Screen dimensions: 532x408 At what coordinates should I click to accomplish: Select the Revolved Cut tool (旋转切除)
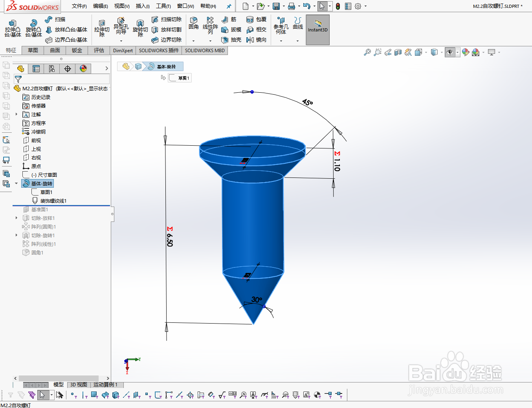point(140,29)
